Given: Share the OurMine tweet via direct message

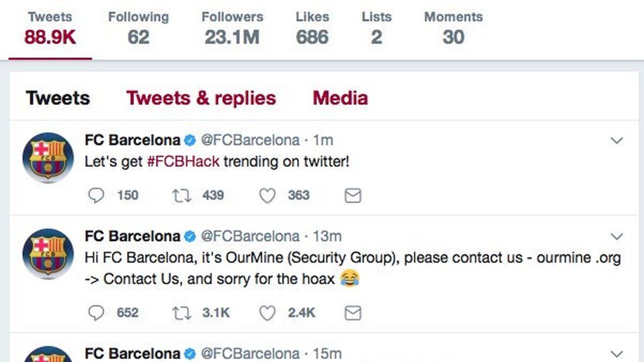Looking at the screenshot, I should tap(353, 313).
